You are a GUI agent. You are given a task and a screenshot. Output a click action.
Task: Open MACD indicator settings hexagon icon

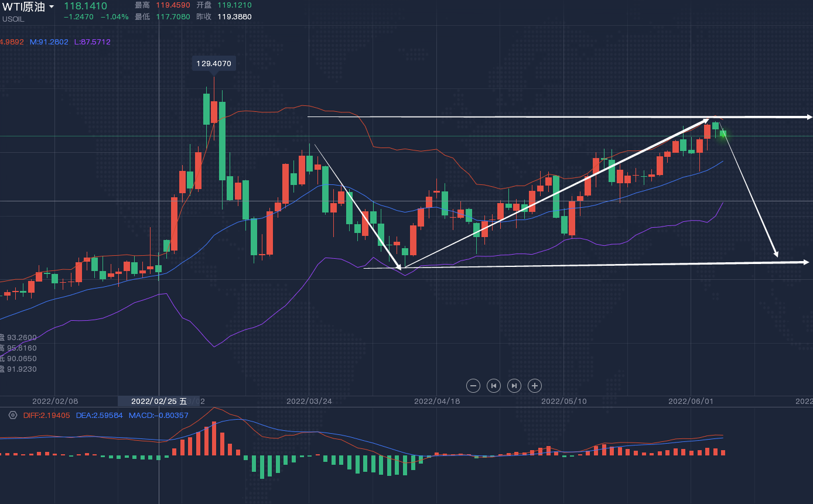[13, 415]
